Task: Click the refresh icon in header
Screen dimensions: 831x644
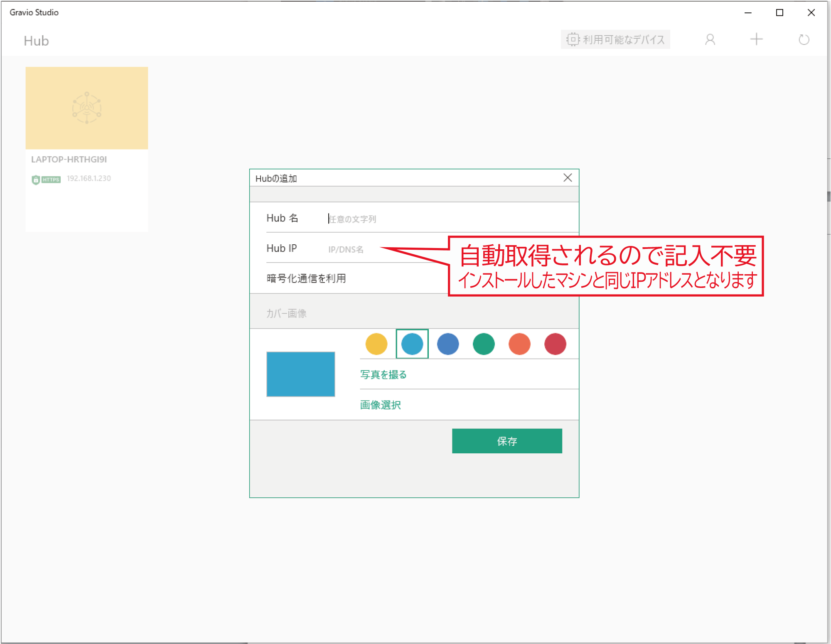Action: [804, 39]
